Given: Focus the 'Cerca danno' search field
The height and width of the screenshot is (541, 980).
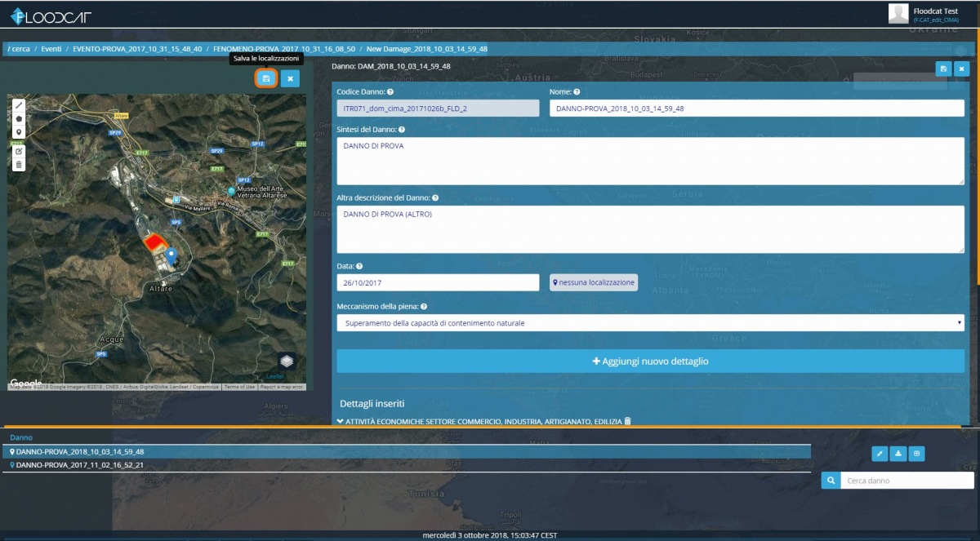Looking at the screenshot, I should pyautogui.click(x=907, y=481).
